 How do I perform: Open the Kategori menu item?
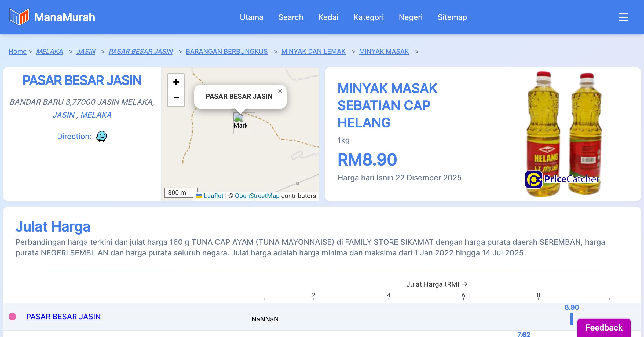(x=368, y=17)
